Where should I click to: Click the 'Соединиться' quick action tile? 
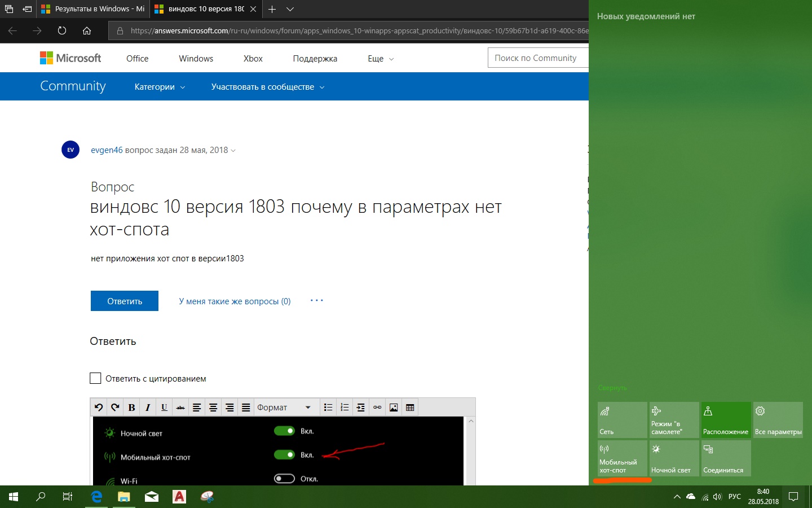pyautogui.click(x=726, y=458)
